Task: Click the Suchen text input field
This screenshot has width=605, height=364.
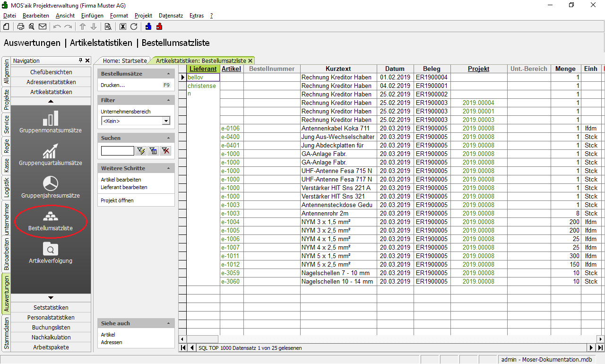Action: tap(117, 151)
